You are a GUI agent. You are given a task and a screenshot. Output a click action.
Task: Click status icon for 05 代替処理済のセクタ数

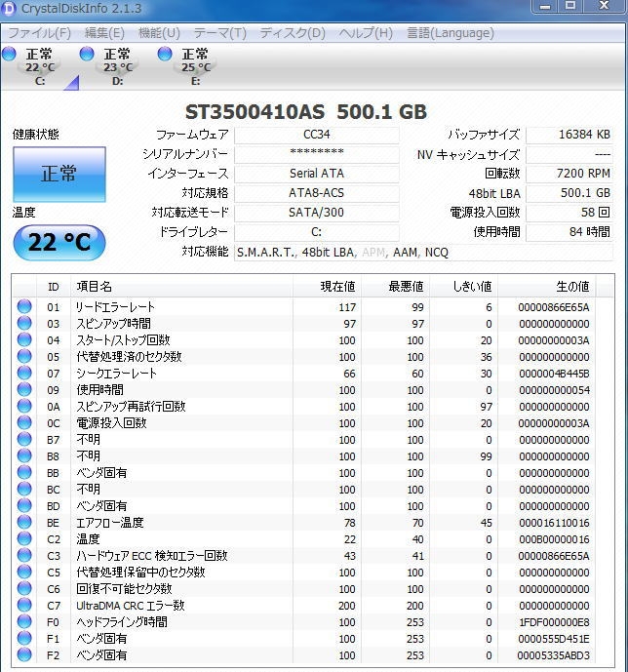click(x=24, y=356)
